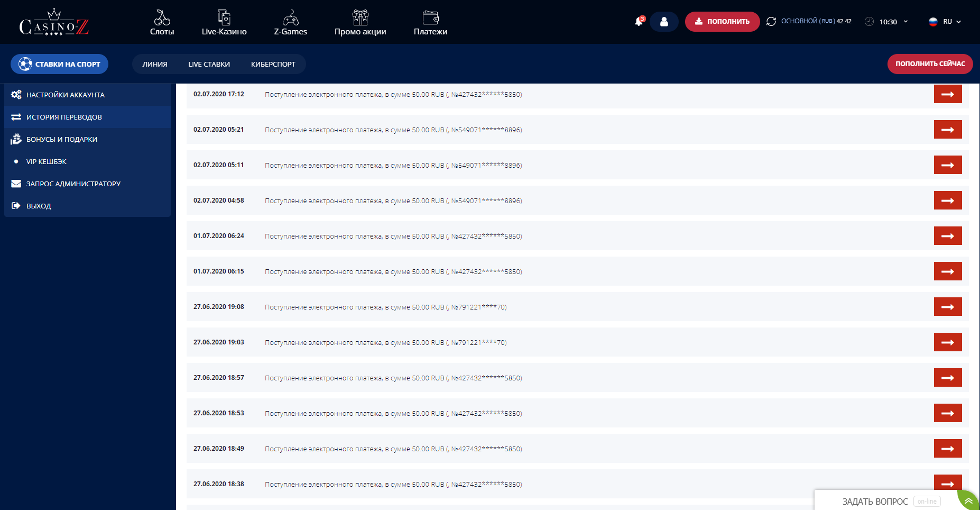This screenshot has height=510, width=980.
Task: Click date 02.07.2020 05:21
Action: (x=219, y=130)
